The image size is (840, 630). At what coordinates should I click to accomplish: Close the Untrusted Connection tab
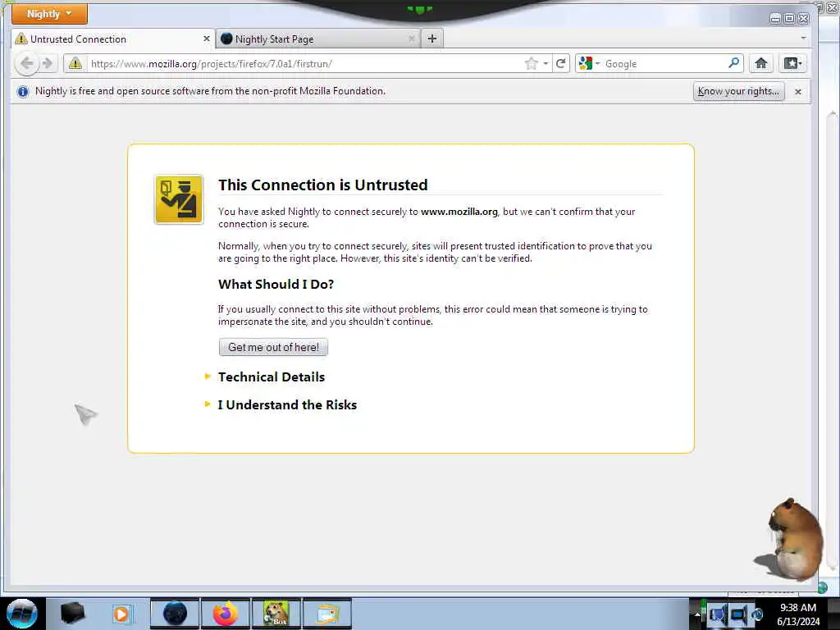pos(206,39)
